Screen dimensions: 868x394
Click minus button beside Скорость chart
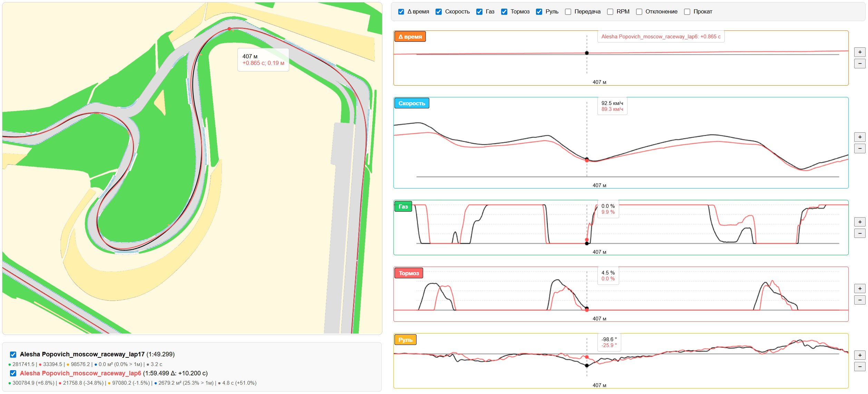(x=859, y=148)
